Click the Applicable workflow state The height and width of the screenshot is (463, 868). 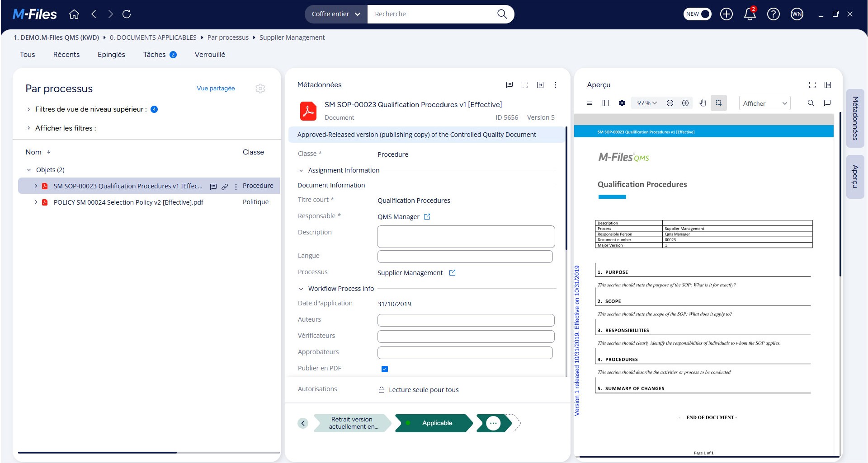tap(434, 423)
